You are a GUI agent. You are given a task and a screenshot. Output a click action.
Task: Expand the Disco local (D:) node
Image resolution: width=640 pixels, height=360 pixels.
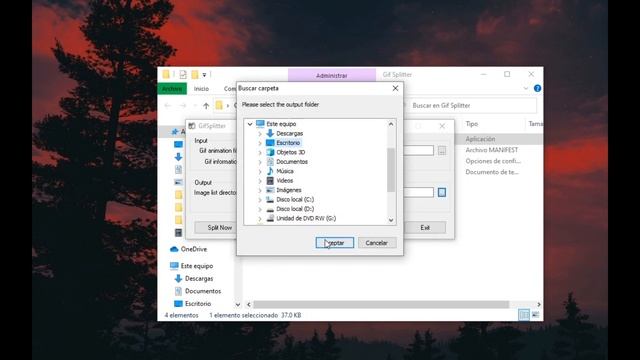coord(260,209)
